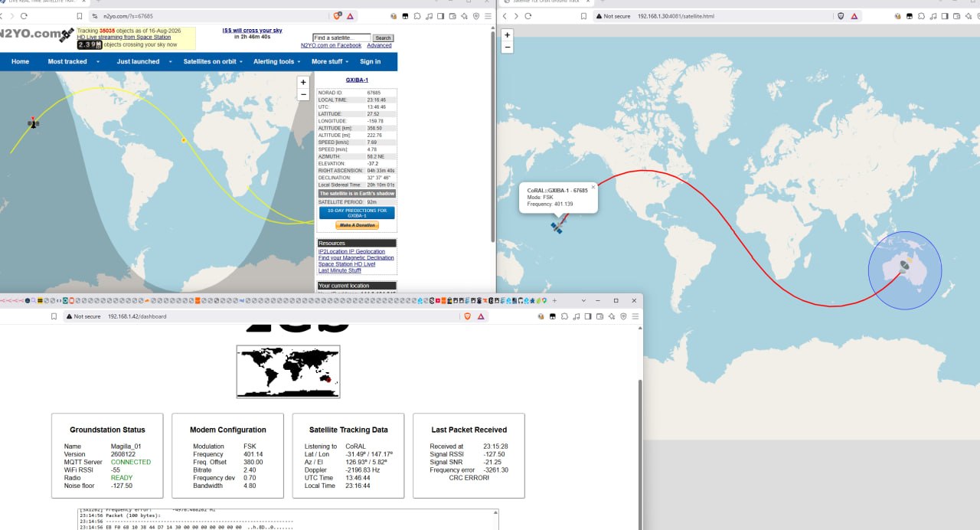The width and height of the screenshot is (980, 530).
Task: Click the Find a satellite search field
Action: pos(341,38)
